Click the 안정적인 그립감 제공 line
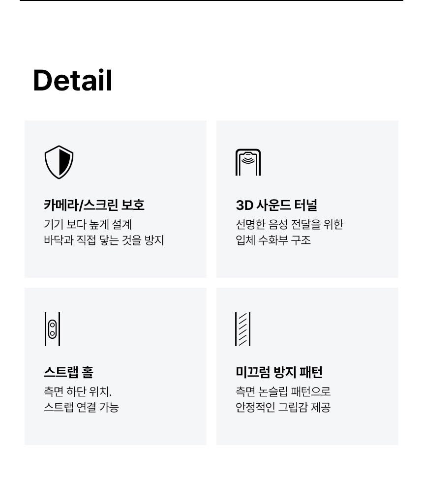423x504 pixels. [283, 408]
